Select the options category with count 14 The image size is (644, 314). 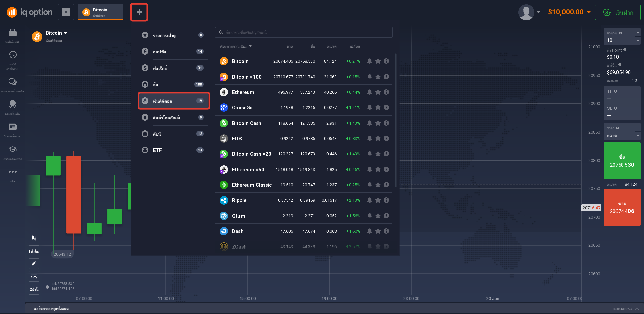173,51
